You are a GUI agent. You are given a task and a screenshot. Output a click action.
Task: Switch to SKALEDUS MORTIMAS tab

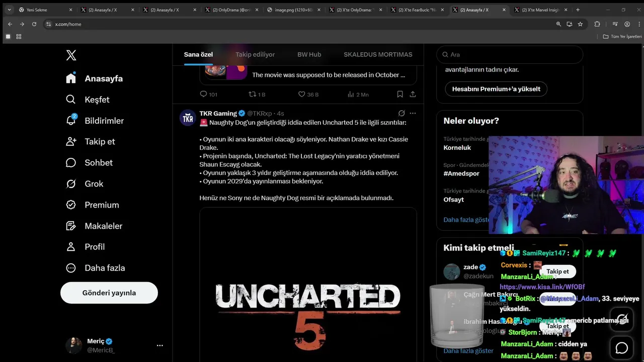pos(378,54)
